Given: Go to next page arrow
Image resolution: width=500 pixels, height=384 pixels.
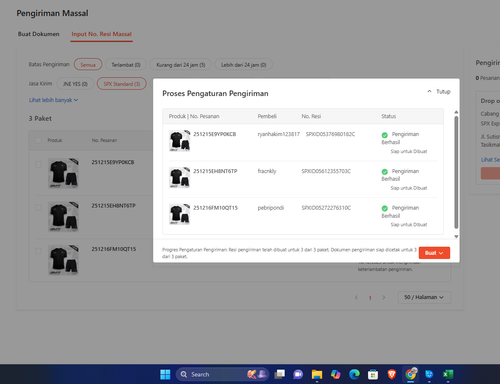Looking at the screenshot, I should point(384,297).
